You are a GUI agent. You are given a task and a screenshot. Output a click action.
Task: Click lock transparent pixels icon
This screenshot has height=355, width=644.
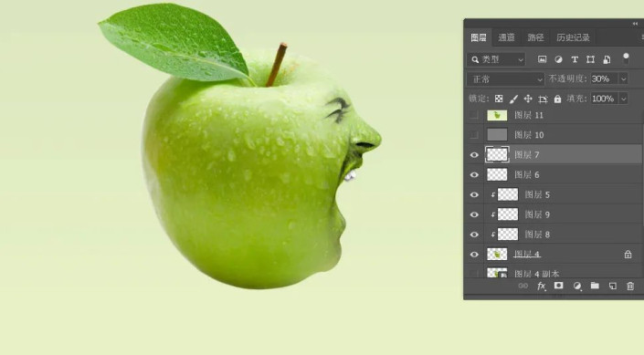(x=499, y=99)
